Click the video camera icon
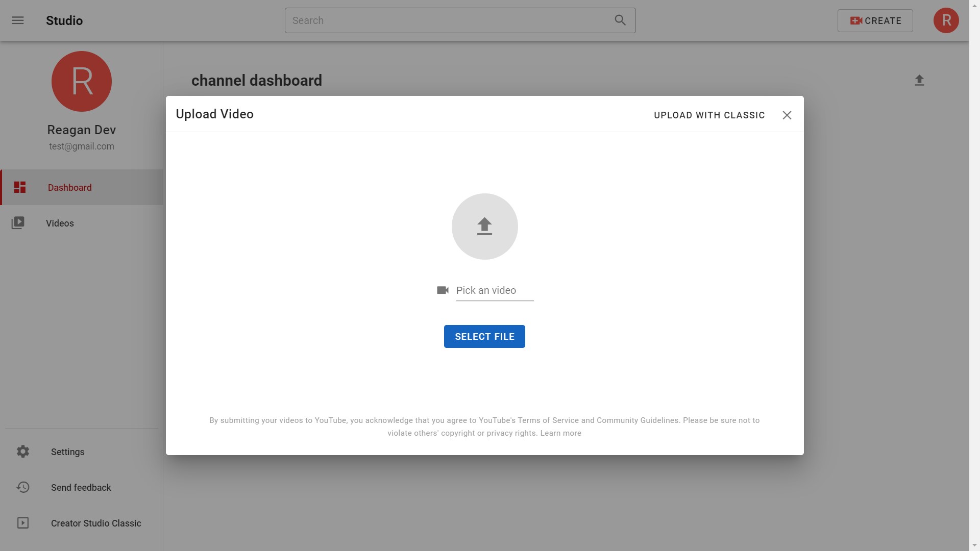Image resolution: width=980 pixels, height=551 pixels. [443, 290]
